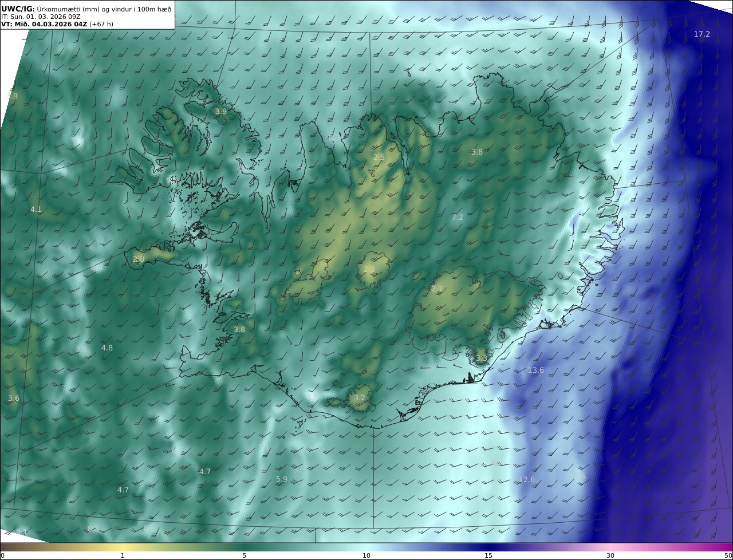Click the 50 tick on colour scale
This screenshot has height=560, width=733.
[728, 555]
